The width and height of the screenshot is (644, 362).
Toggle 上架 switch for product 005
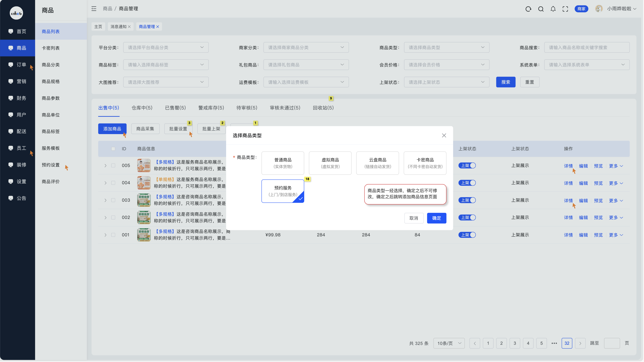[467, 166]
